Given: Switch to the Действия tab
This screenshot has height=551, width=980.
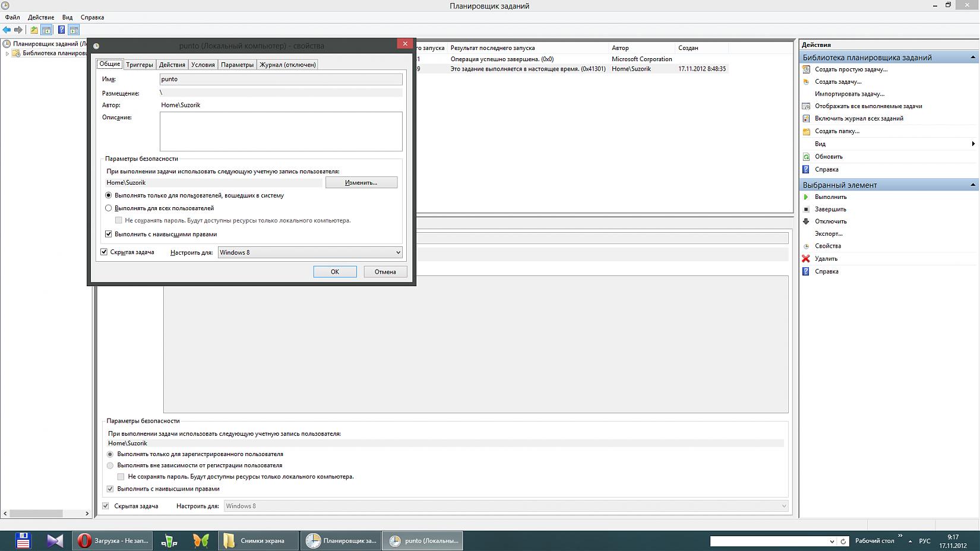Looking at the screenshot, I should pos(172,64).
